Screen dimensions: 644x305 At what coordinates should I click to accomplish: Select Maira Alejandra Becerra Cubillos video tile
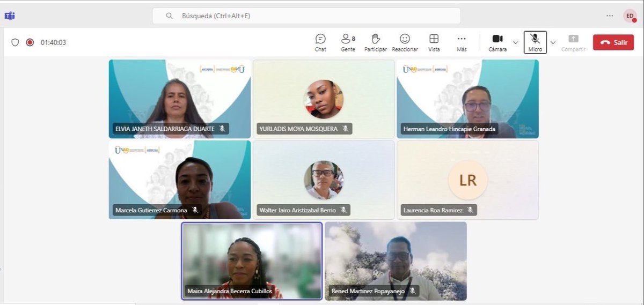click(252, 261)
